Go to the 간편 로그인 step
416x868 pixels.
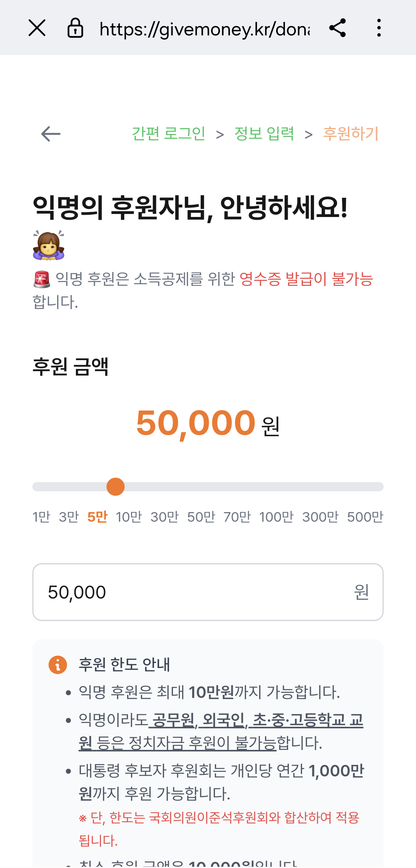168,134
